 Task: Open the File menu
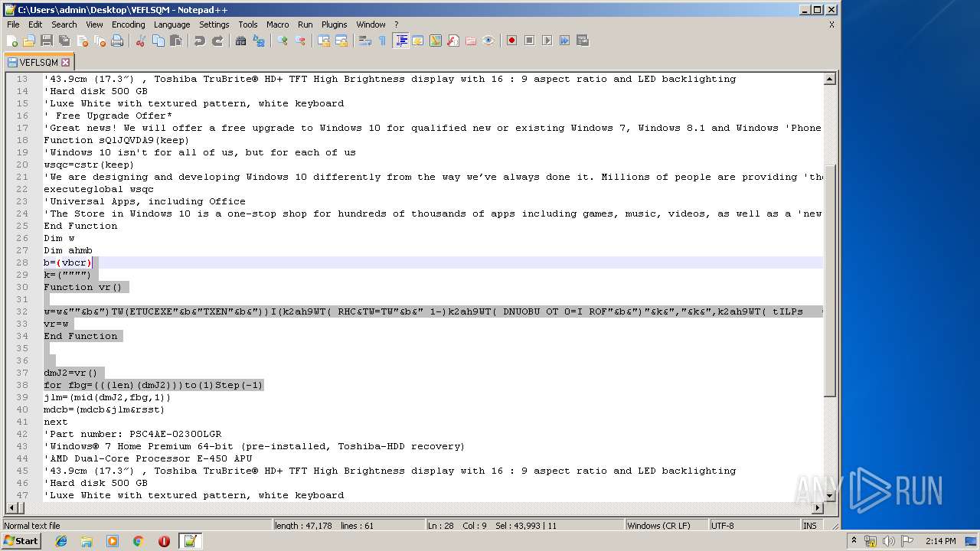click(x=13, y=24)
